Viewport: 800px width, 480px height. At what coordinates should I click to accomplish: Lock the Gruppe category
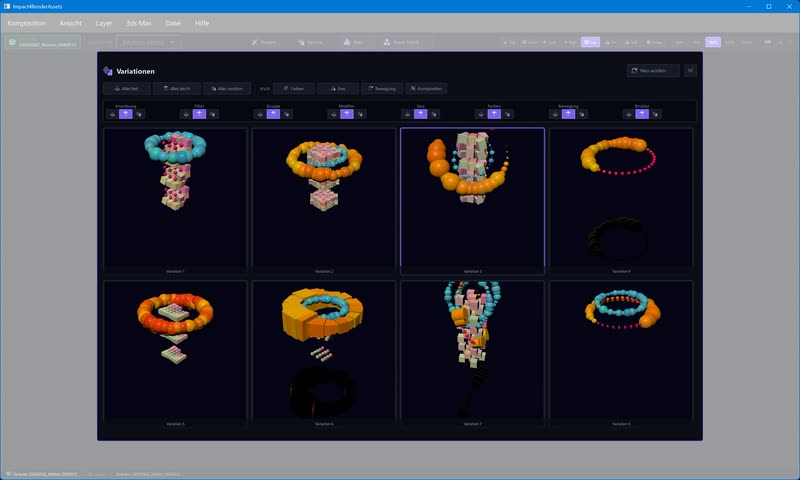point(260,114)
